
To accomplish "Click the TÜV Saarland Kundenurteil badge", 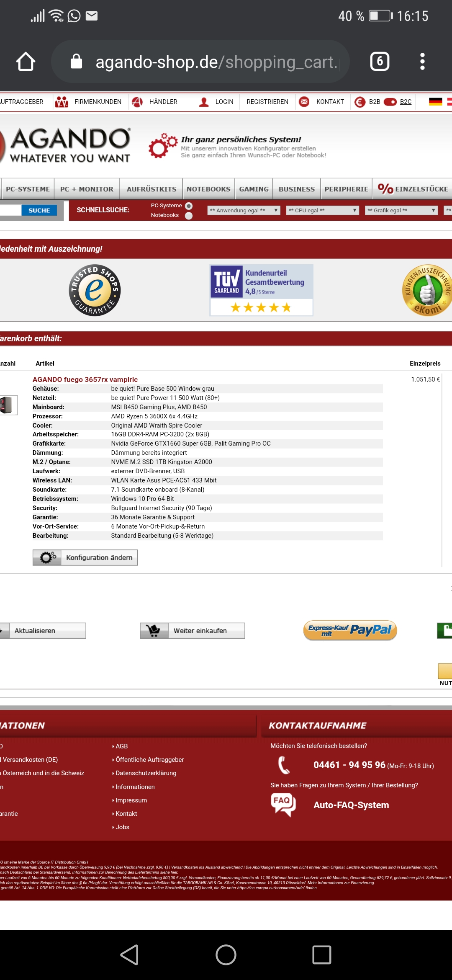I will pyautogui.click(x=262, y=290).
